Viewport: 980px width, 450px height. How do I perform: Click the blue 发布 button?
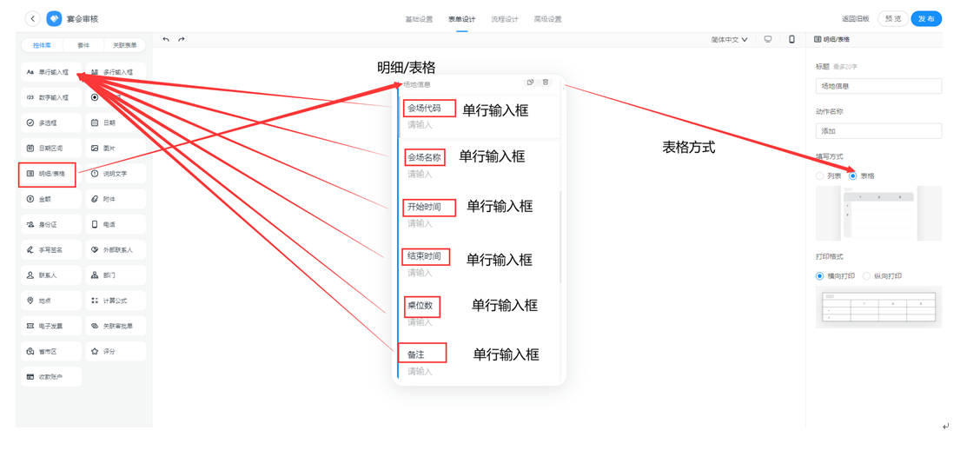(926, 19)
